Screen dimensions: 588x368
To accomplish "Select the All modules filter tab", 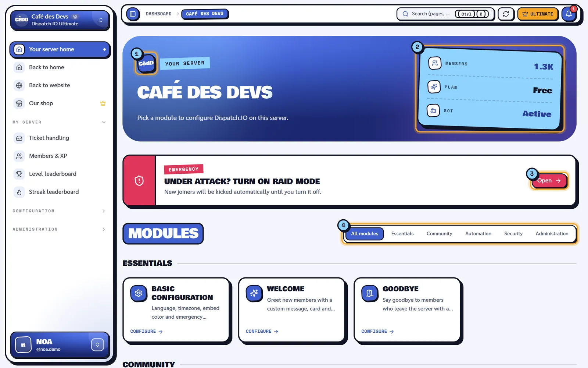I will [365, 234].
